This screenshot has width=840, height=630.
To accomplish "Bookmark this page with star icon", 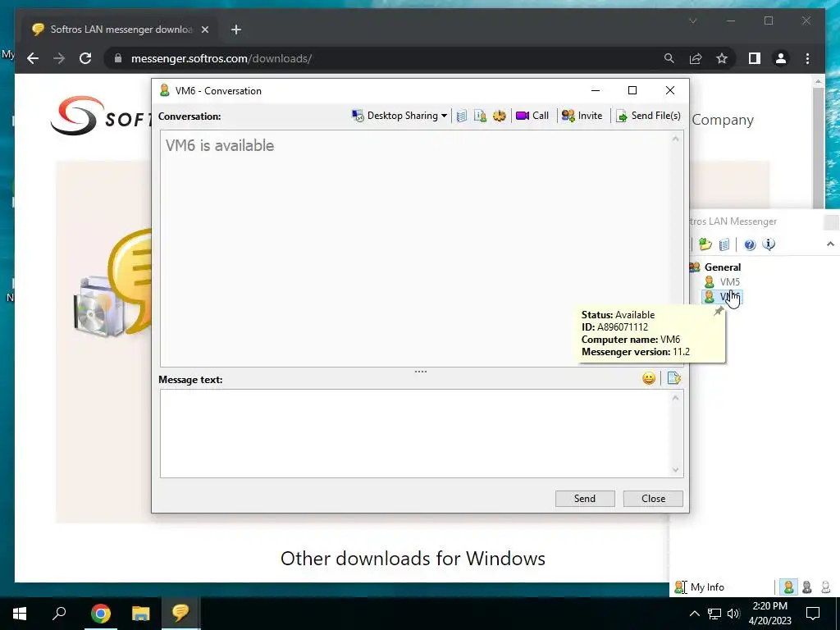I will point(722,58).
